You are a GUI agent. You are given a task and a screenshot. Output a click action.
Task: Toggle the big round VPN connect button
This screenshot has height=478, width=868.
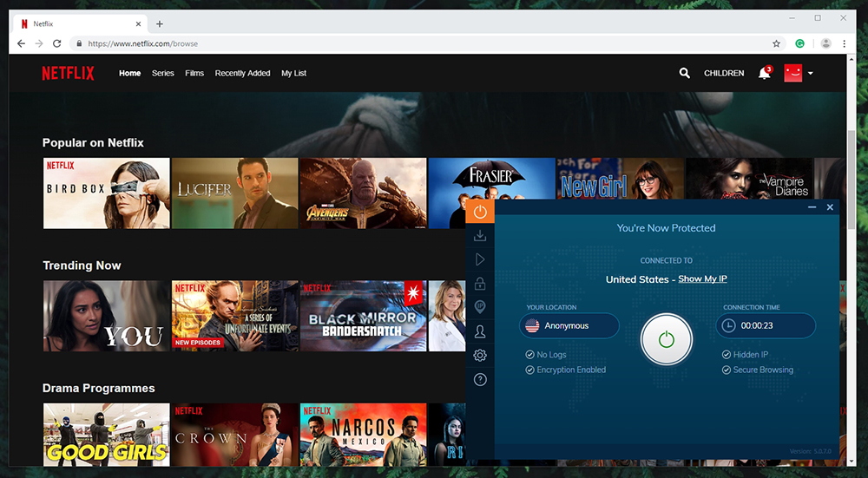(x=667, y=339)
